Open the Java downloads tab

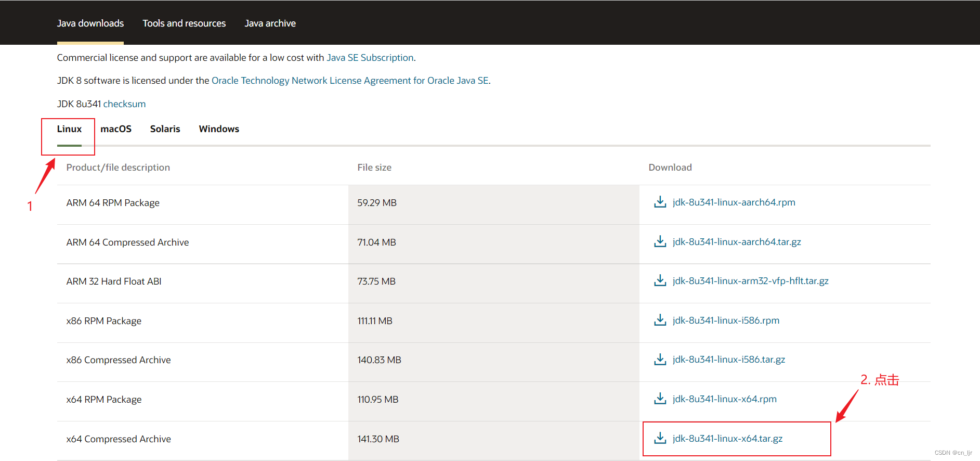click(x=90, y=23)
